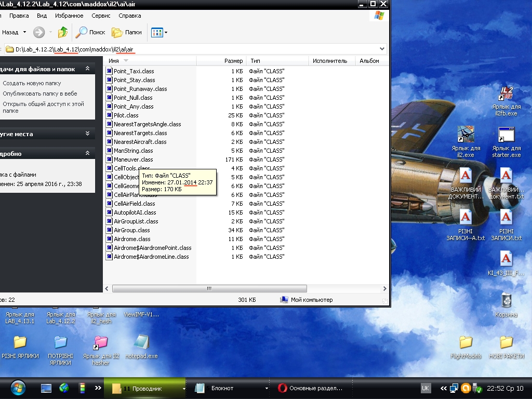Collapse the Other Places (Другие места) panel
This screenshot has width=532, height=399.
tap(87, 134)
